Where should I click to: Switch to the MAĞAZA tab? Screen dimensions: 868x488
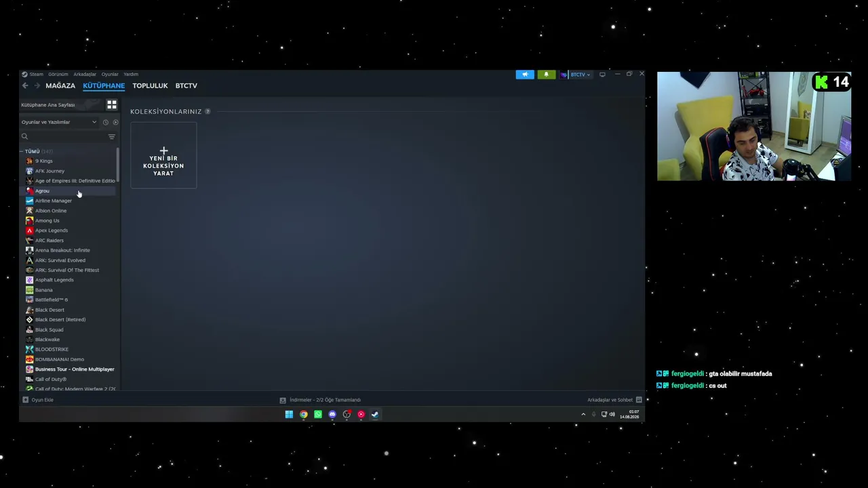tap(60, 86)
